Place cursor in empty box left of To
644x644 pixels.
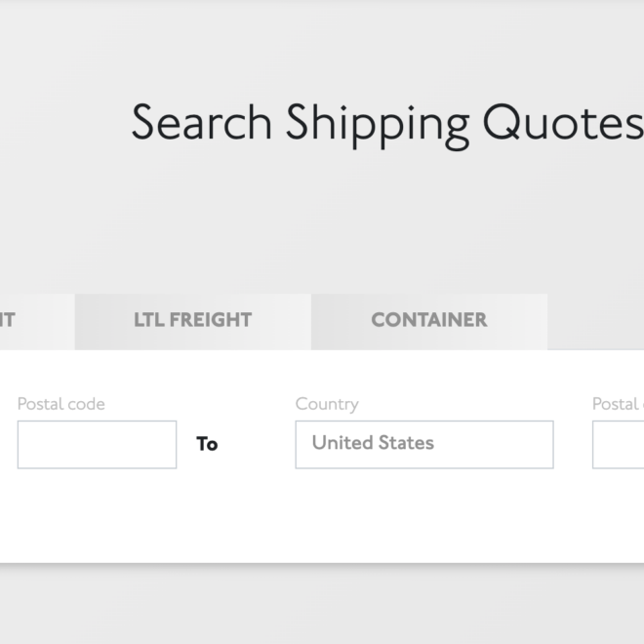pyautogui.click(x=97, y=444)
